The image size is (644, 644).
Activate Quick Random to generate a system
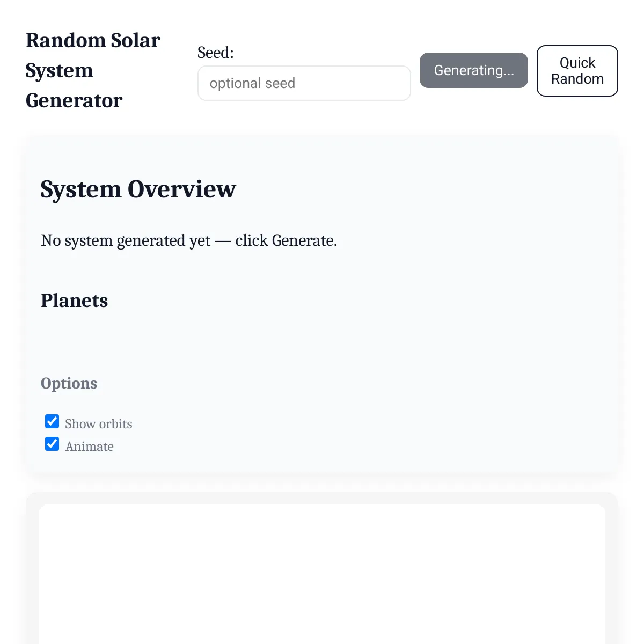coord(577,70)
